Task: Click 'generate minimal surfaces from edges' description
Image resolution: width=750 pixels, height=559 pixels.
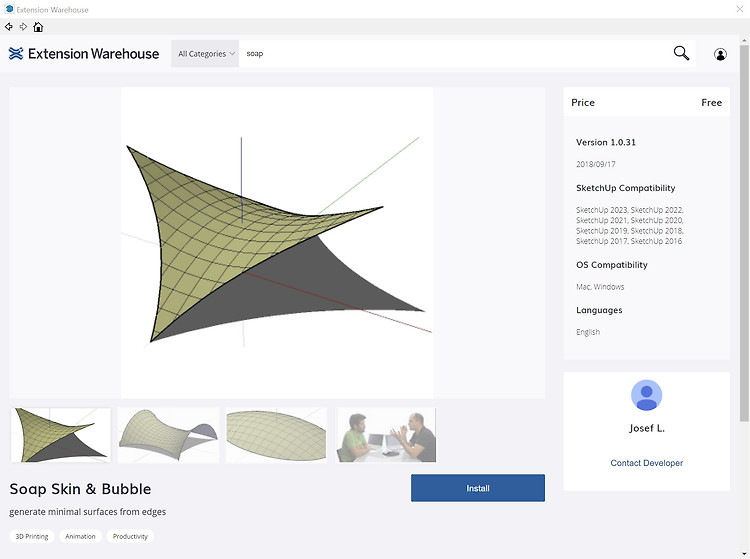Action: coord(88,512)
